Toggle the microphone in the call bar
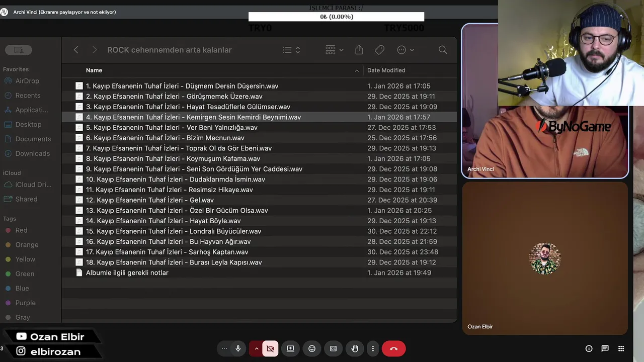This screenshot has height=362, width=644. pos(238,348)
